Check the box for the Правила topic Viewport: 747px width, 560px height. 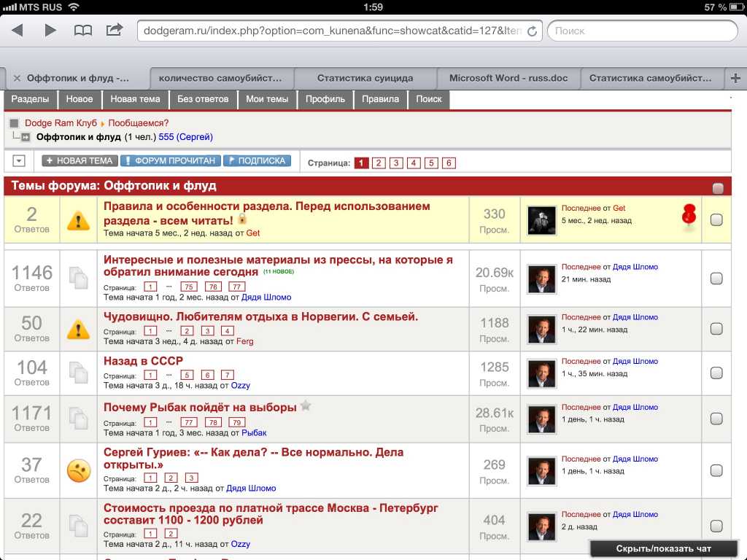point(716,219)
